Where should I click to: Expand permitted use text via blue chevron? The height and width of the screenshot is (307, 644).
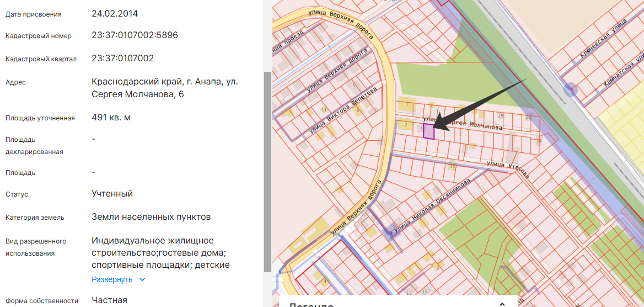[x=142, y=280]
